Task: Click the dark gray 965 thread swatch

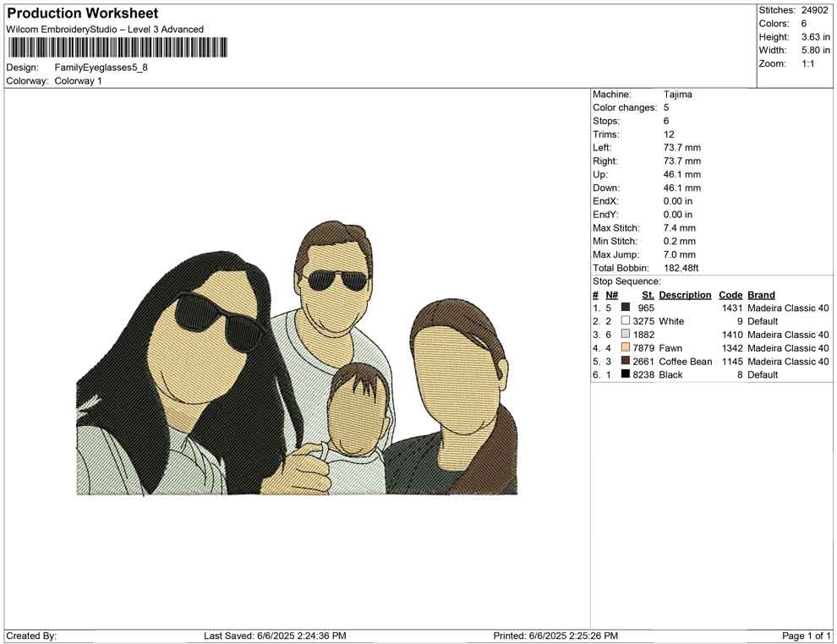Action: coord(625,308)
